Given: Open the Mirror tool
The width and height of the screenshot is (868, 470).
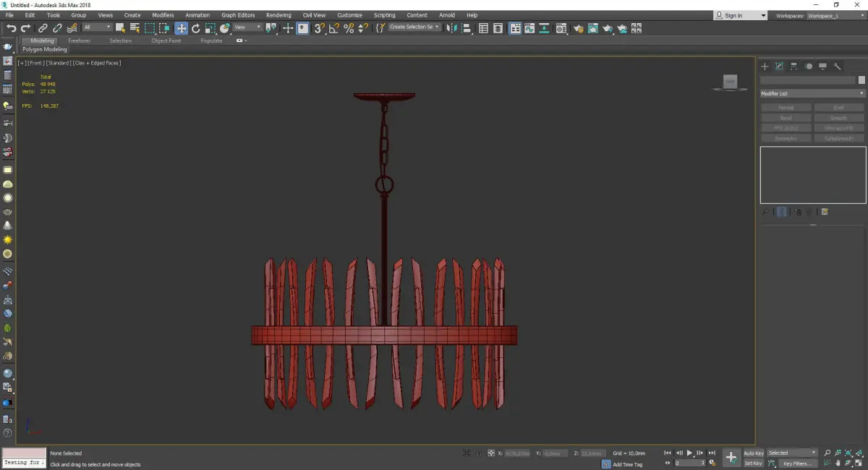Looking at the screenshot, I should [x=451, y=28].
